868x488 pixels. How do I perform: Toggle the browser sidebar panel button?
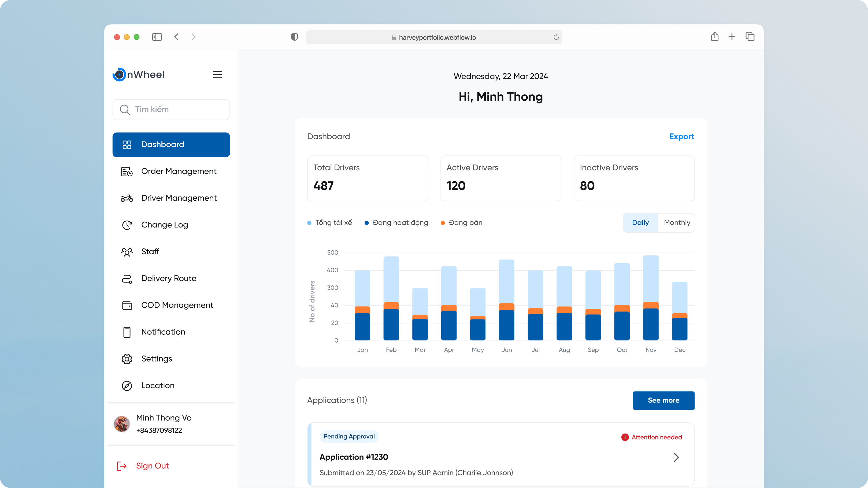(x=157, y=37)
